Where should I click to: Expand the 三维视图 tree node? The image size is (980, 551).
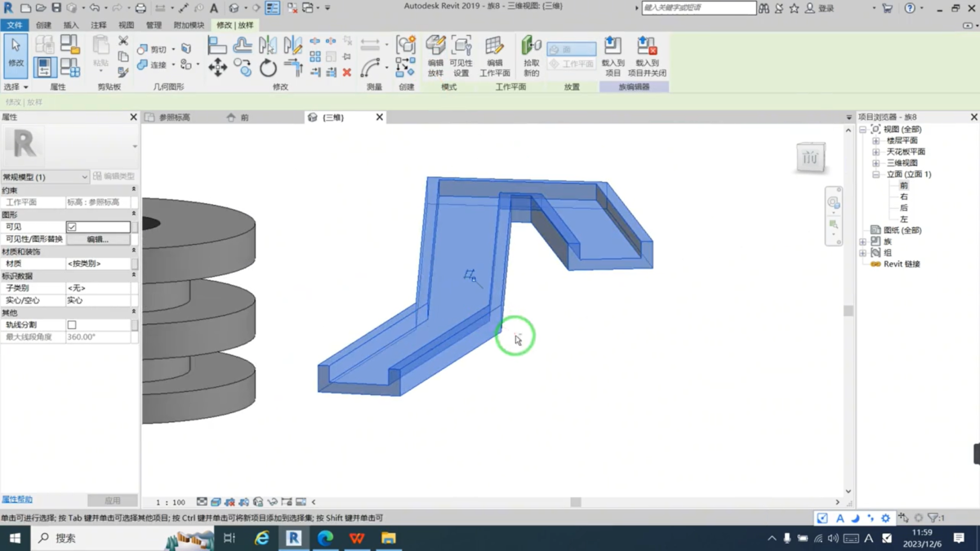tap(875, 163)
